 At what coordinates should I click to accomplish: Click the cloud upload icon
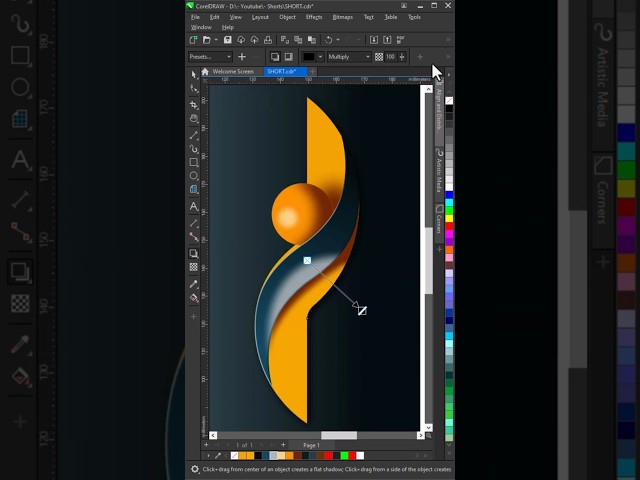[254, 40]
